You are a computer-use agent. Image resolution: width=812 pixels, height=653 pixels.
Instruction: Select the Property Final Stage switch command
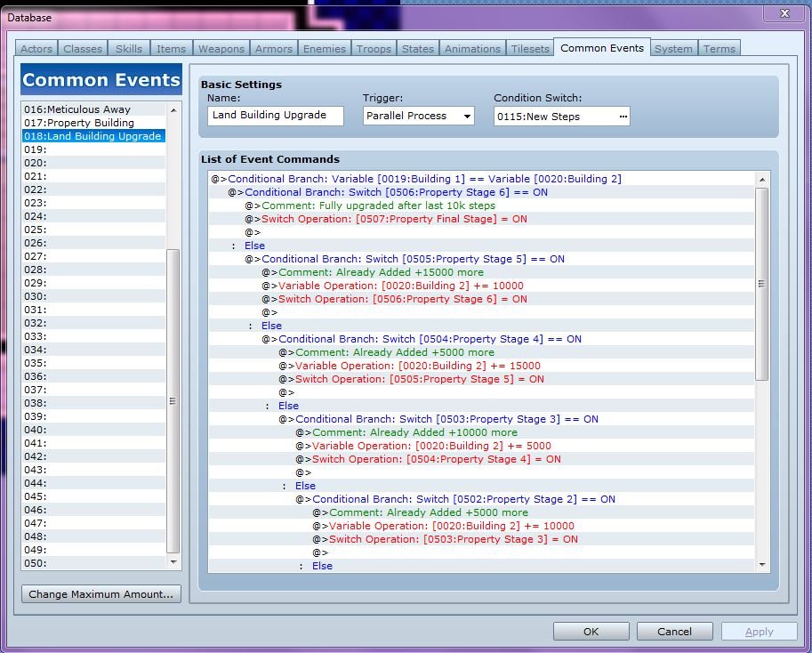tap(394, 219)
